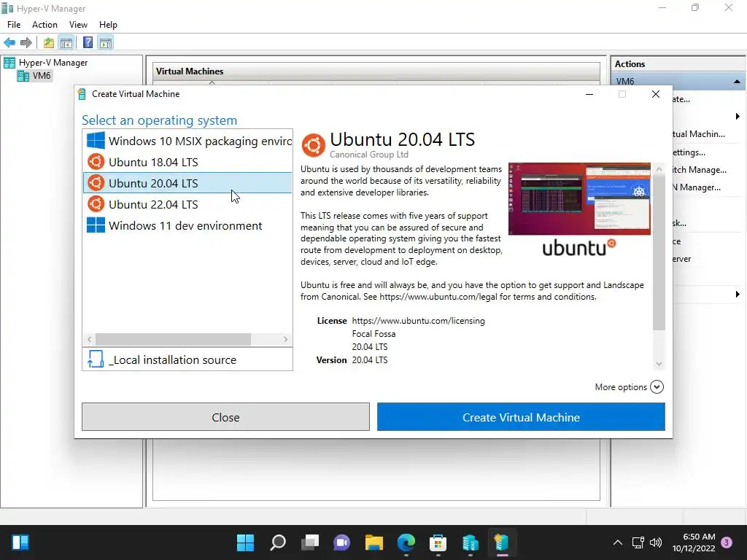Image resolution: width=747 pixels, height=560 pixels.
Task: Toggle the Show/Hide Action Pane toolbar icon
Action: click(105, 43)
